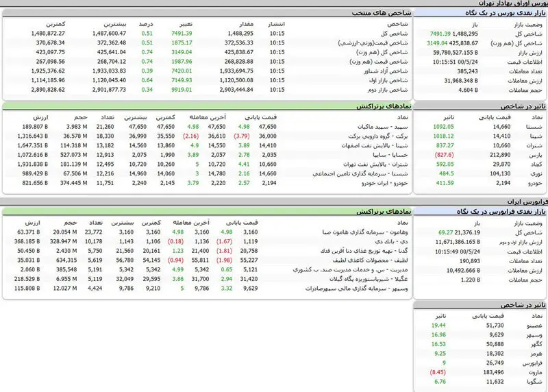Open the سپید - سپید ماکیان symbol link
548x392 pixels.
(383, 127)
